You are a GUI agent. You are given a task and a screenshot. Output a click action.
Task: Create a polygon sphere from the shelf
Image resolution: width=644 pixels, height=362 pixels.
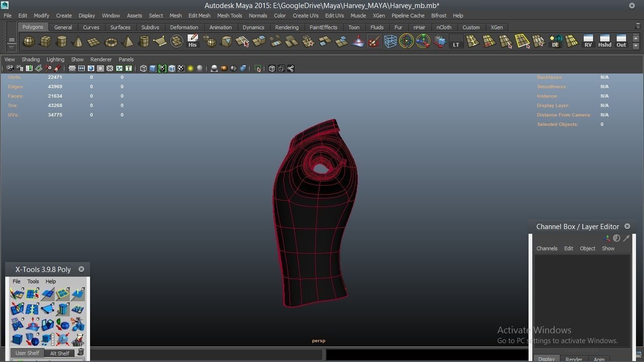click(x=29, y=41)
